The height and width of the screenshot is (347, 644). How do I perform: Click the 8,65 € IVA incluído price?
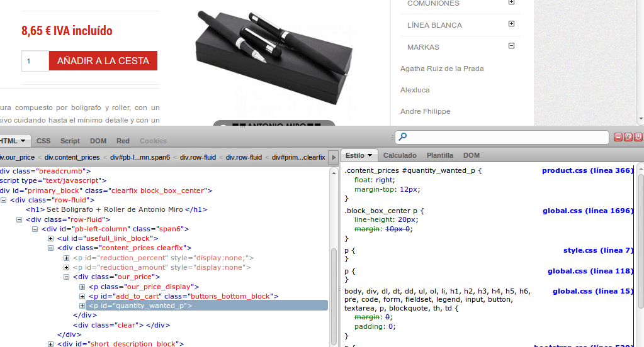point(67,31)
